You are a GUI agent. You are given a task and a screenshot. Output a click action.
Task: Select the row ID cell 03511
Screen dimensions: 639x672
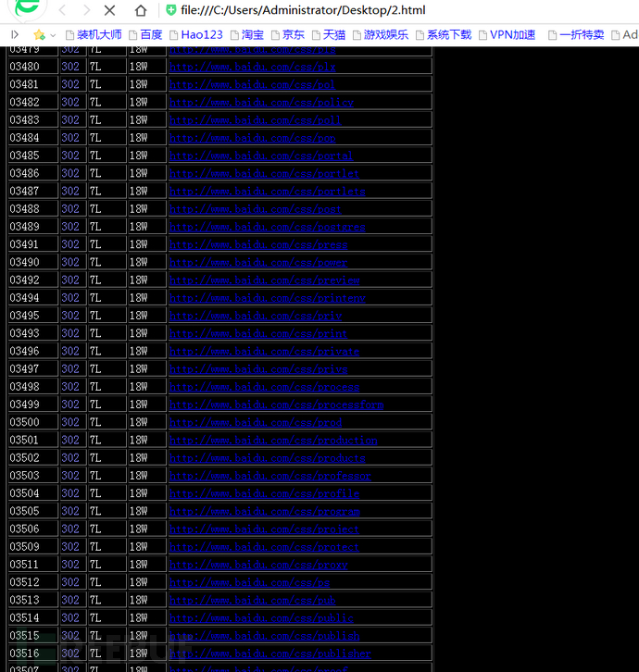[33, 565]
